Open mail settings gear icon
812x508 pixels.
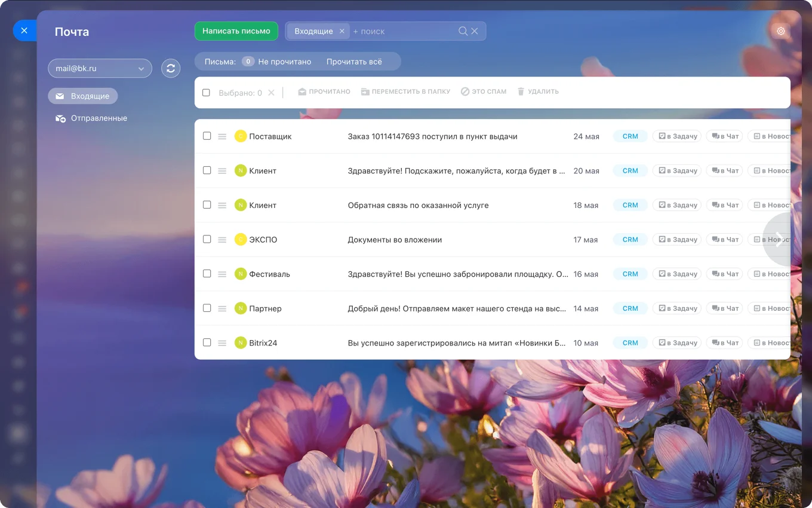coord(780,31)
